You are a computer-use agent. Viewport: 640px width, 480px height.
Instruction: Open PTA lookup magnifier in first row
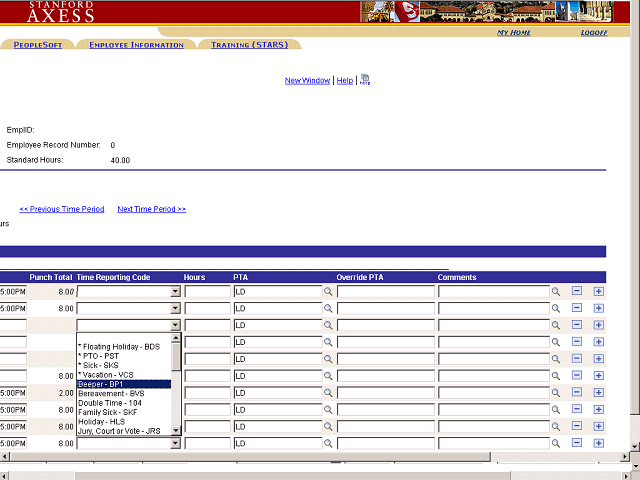(x=327, y=291)
